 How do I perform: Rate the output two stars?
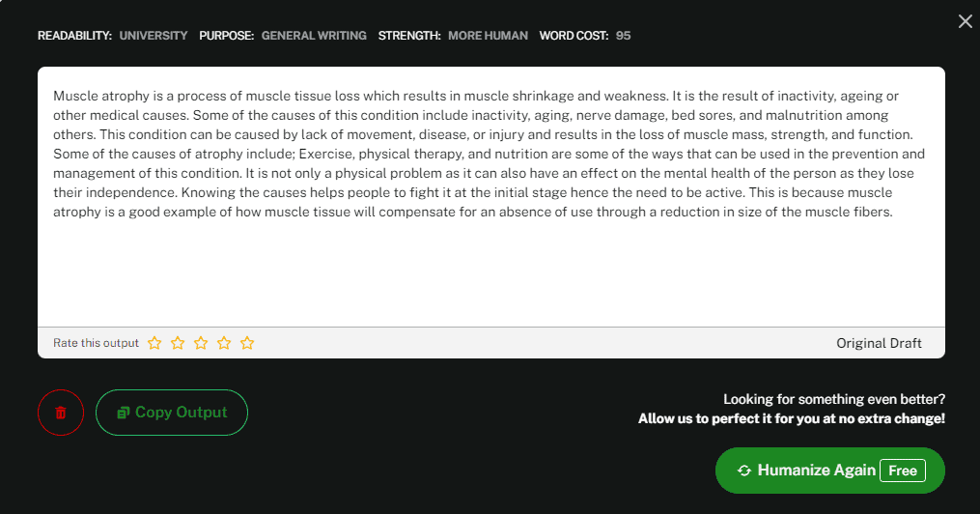pos(178,343)
